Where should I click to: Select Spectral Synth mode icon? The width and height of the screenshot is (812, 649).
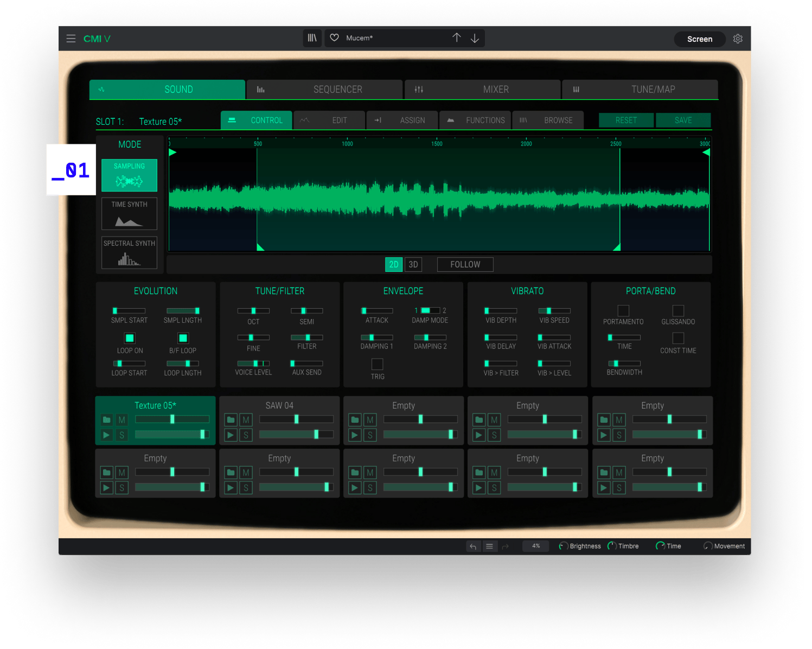pyautogui.click(x=129, y=252)
